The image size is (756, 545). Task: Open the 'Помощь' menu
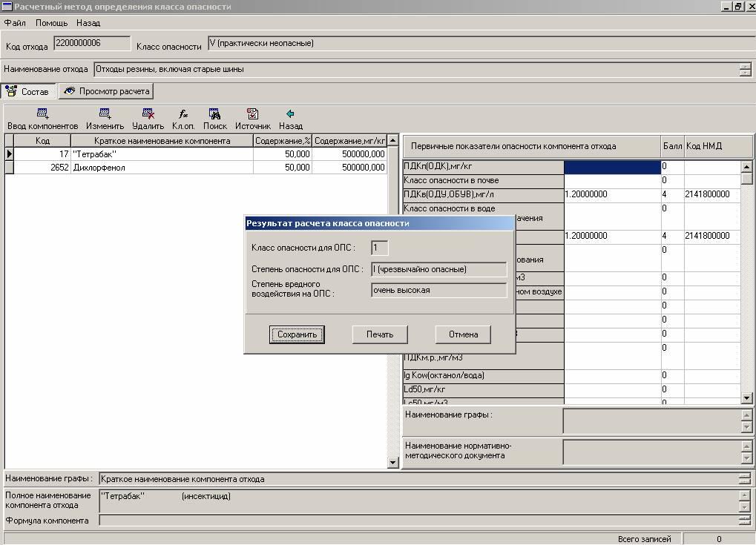(51, 23)
